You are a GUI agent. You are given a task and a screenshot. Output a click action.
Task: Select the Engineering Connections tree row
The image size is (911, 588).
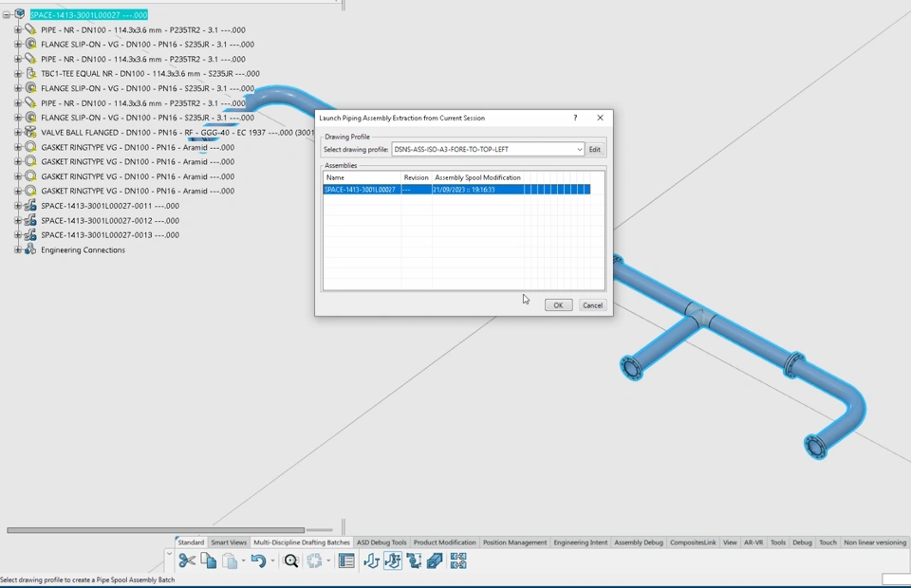[x=83, y=250]
